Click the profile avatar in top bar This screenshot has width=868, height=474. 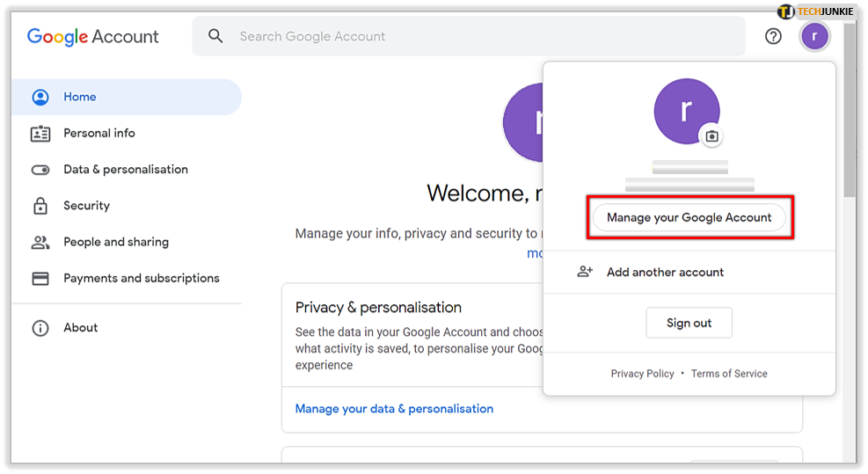(814, 37)
